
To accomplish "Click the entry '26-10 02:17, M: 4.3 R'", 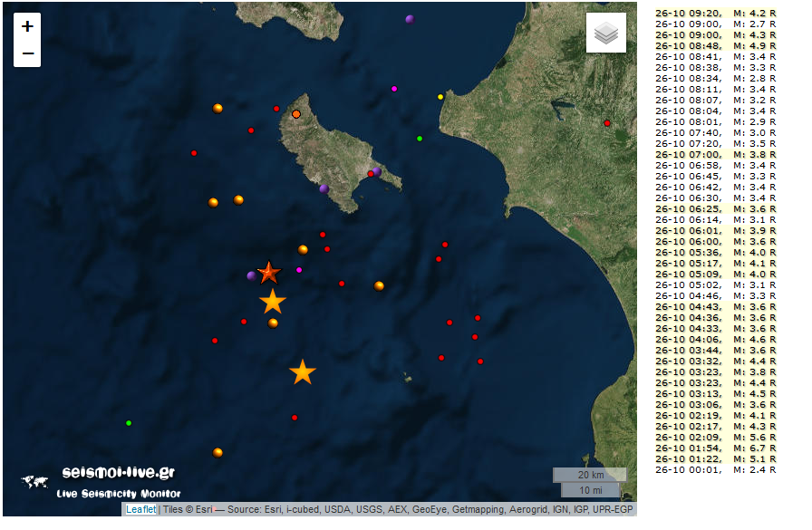I will 715,427.
